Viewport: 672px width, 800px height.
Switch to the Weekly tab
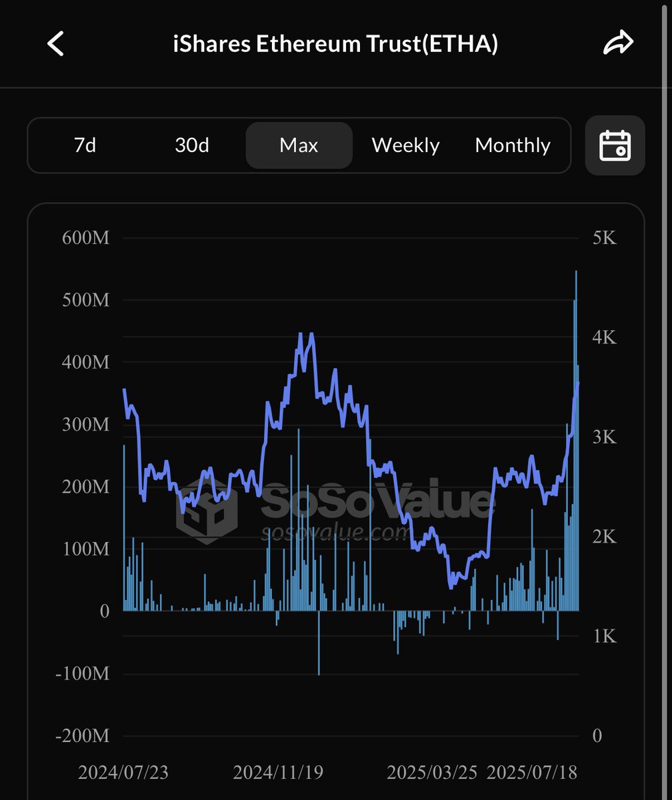pos(405,145)
